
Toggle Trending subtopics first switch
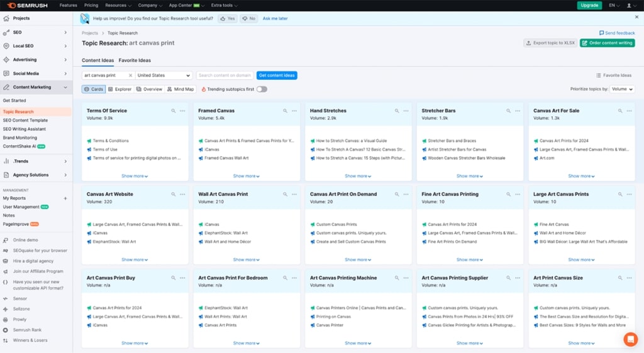pyautogui.click(x=262, y=89)
